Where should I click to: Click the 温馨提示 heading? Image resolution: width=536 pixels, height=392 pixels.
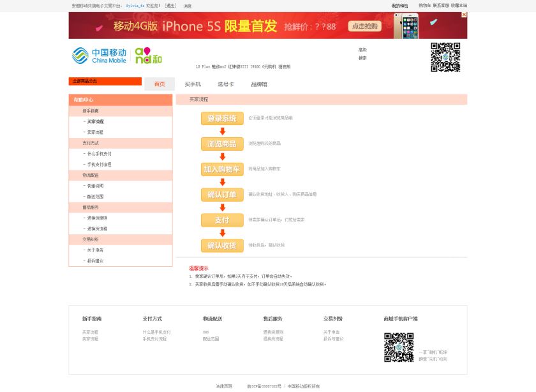198,268
